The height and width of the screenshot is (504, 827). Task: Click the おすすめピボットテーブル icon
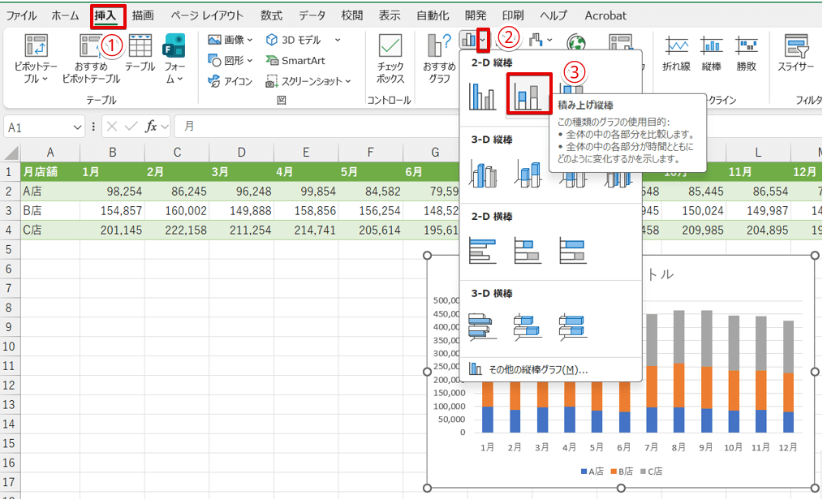pyautogui.click(x=91, y=57)
